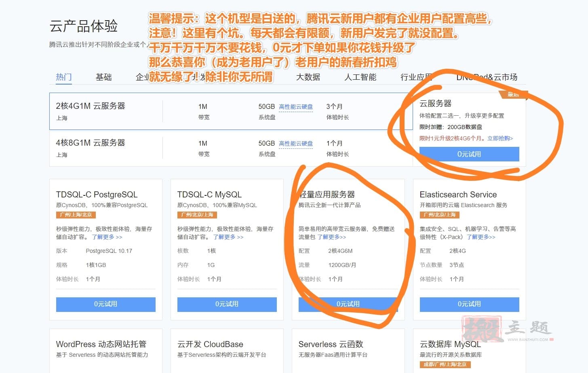Viewport: 588px width, 373px height.
Task: Click the 限时加赠：200GB数据盘 text
Action: (x=451, y=127)
